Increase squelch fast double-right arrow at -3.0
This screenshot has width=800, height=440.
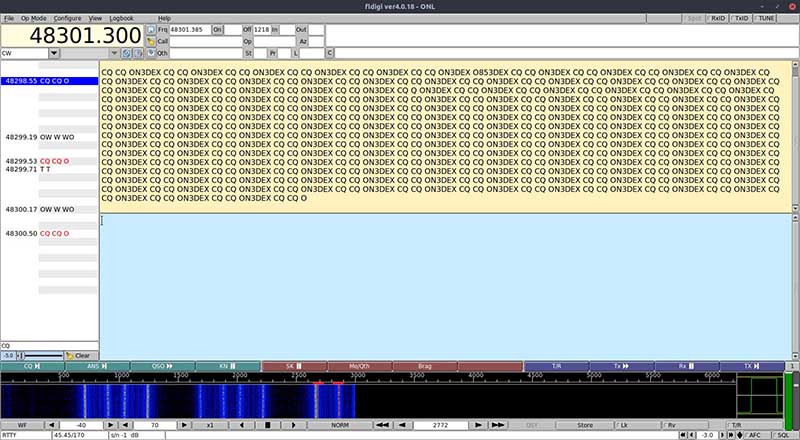731,435
